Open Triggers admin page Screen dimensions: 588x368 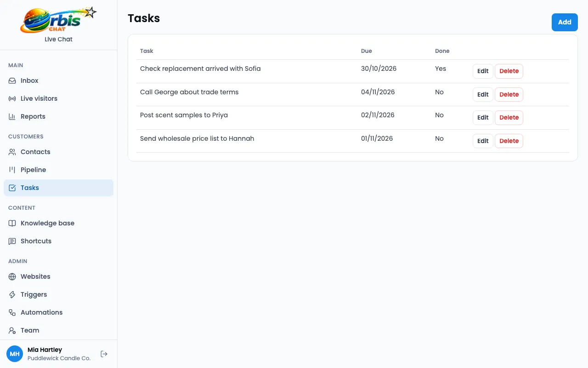(58, 294)
